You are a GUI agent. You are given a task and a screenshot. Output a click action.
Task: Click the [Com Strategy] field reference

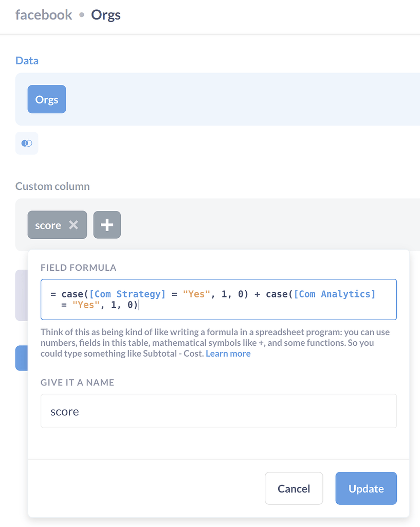coord(127,294)
